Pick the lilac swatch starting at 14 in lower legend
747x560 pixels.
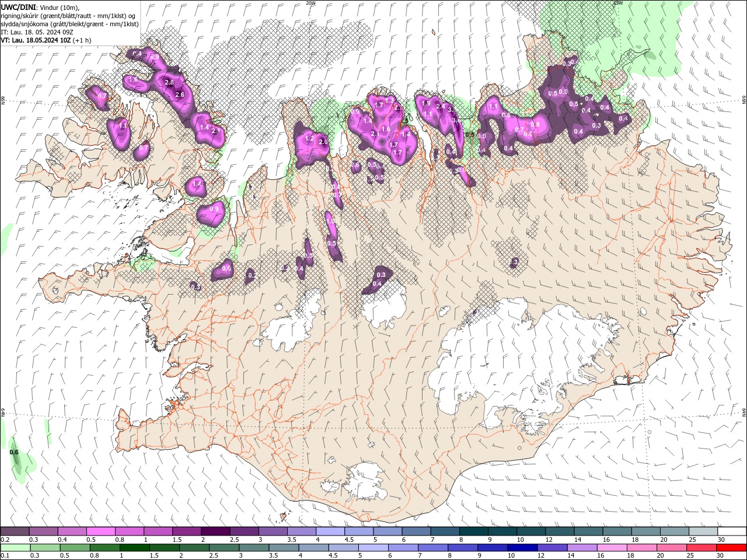pyautogui.click(x=582, y=548)
